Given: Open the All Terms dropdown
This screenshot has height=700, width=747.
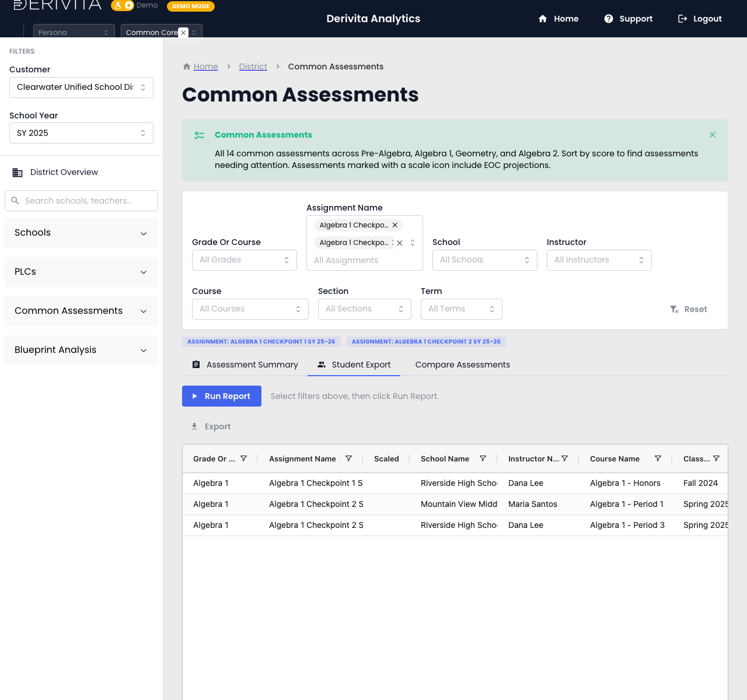Looking at the screenshot, I should coord(462,309).
